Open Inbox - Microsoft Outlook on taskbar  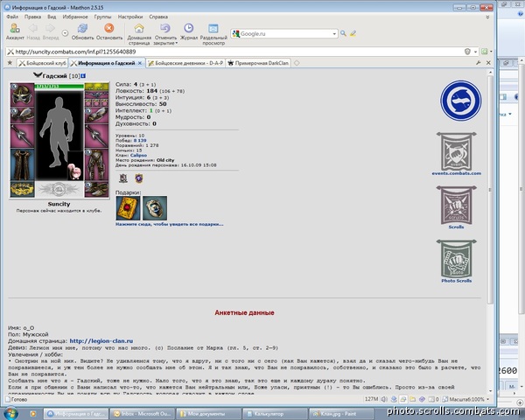(143, 414)
